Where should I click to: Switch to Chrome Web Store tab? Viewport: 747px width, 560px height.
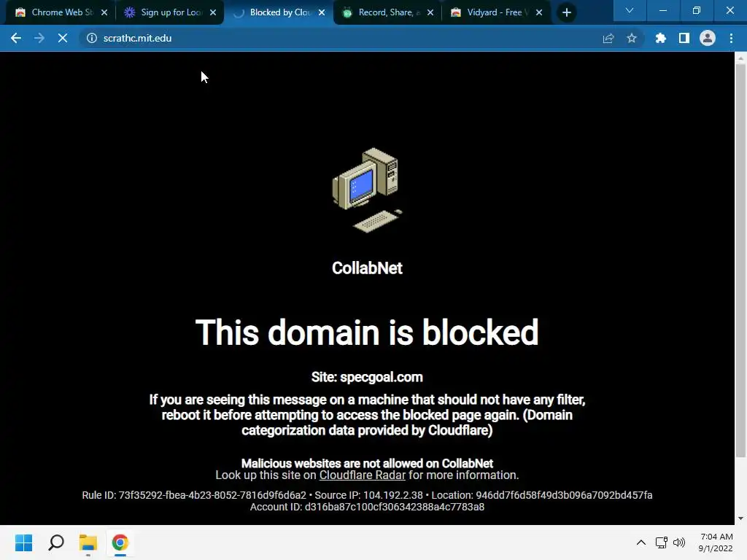pos(60,12)
